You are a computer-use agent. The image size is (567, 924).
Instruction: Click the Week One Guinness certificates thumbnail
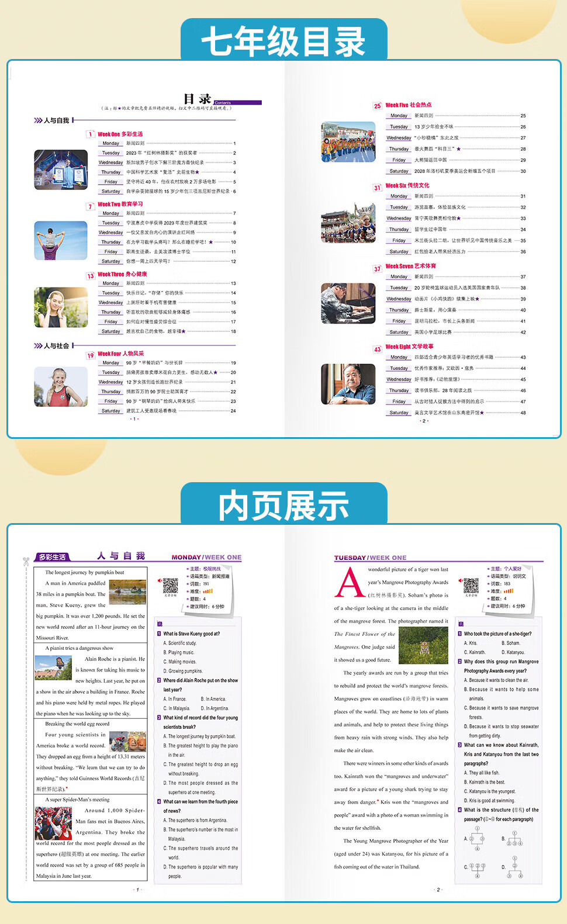pyautogui.click(x=61, y=169)
